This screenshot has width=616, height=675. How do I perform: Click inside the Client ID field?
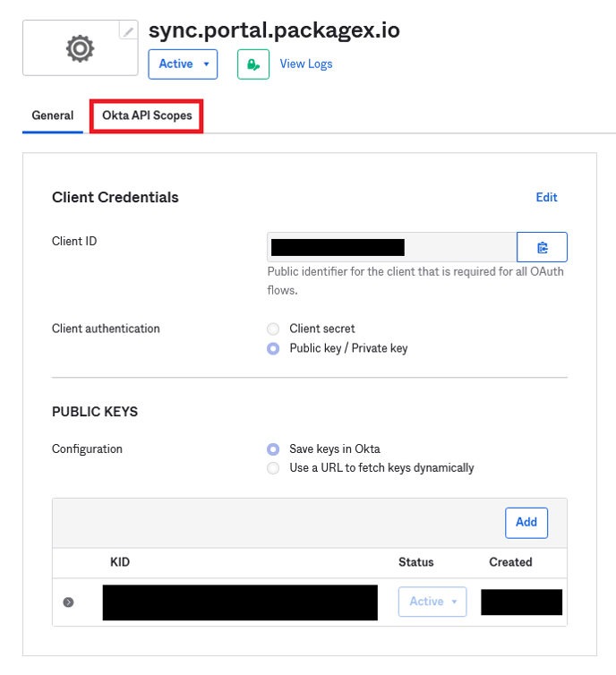[391, 247]
